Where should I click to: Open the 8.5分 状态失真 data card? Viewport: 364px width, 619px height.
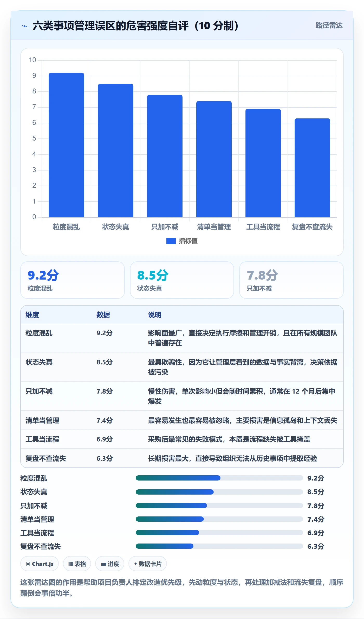tap(182, 280)
